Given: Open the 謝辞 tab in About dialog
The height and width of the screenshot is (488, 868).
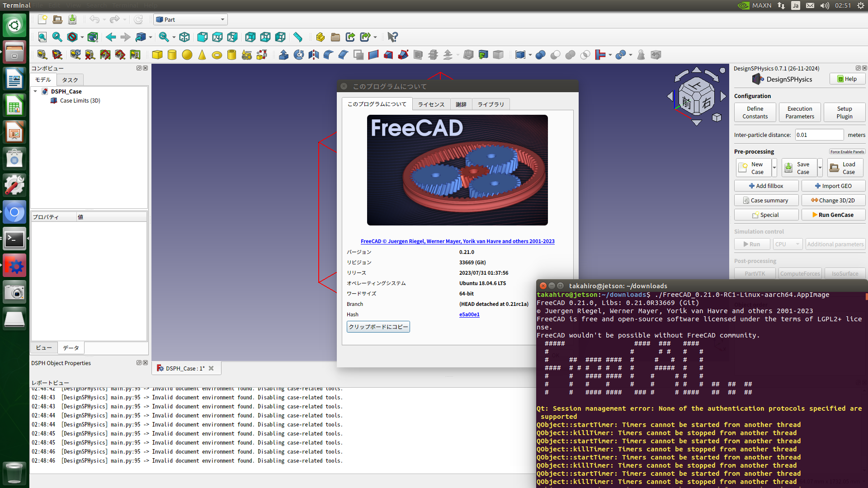Looking at the screenshot, I should pyautogui.click(x=461, y=104).
